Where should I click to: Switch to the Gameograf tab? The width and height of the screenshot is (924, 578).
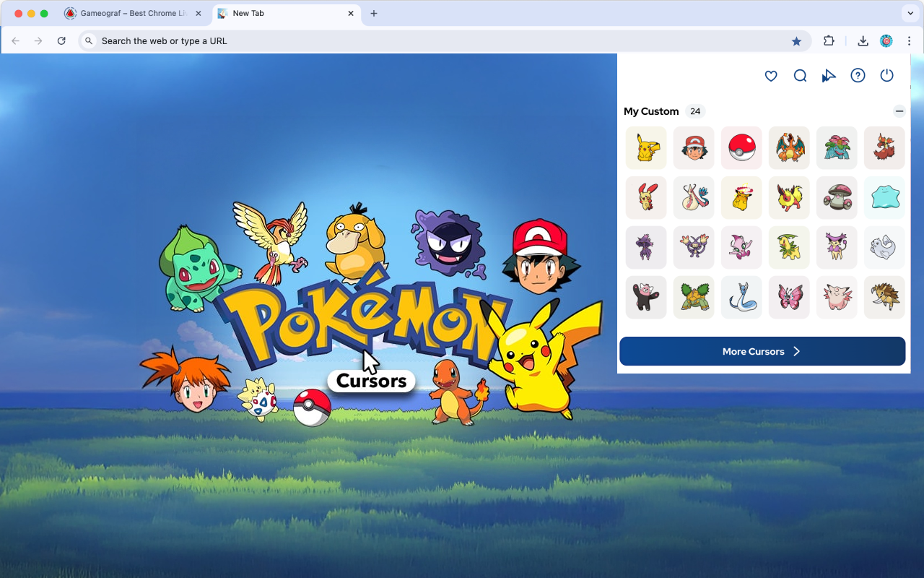pyautogui.click(x=130, y=13)
